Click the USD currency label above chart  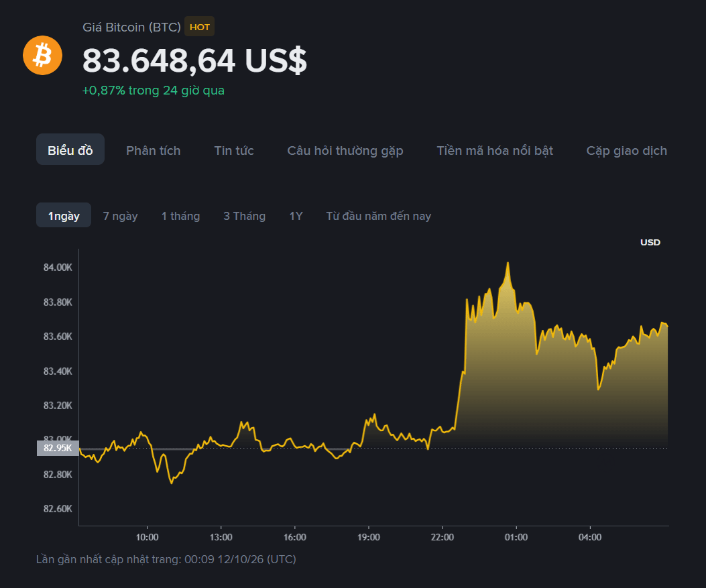[x=650, y=242]
